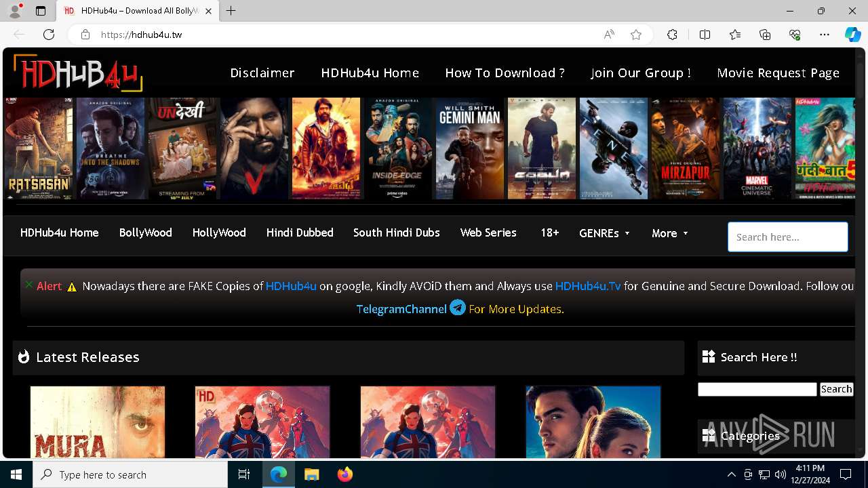The width and height of the screenshot is (868, 488).
Task: Open the Movie Request Page
Action: point(778,73)
